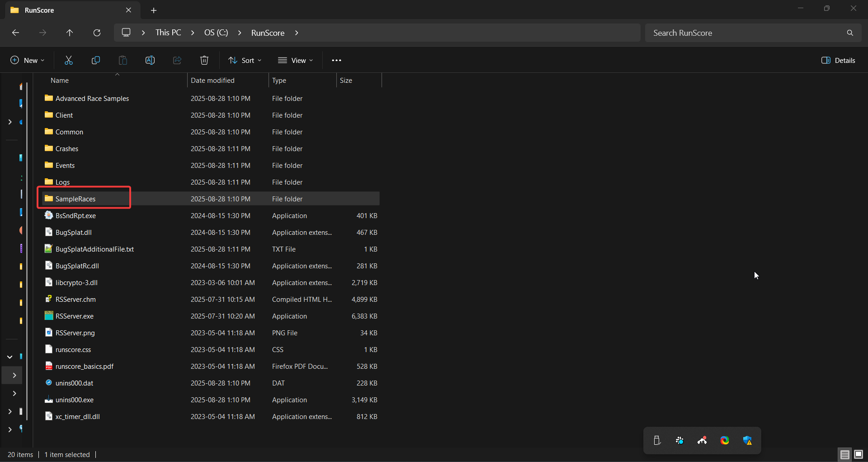
Task: Click the colorful circular tray icon
Action: click(x=725, y=440)
